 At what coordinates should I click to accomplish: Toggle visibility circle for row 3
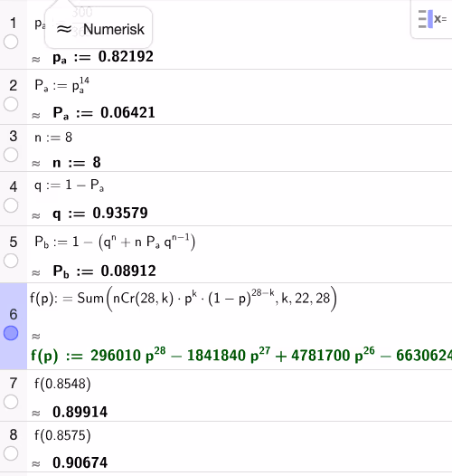[11, 155]
